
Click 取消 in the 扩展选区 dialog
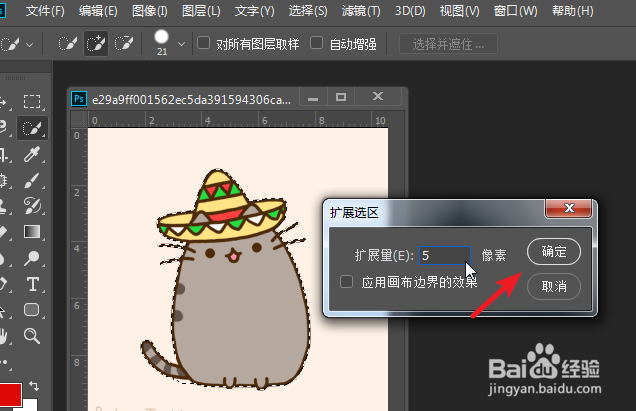coord(554,286)
